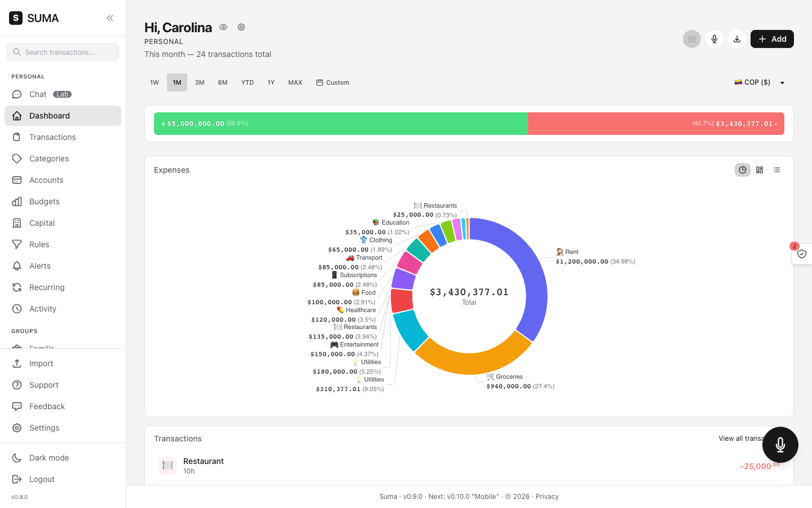The height and width of the screenshot is (508, 812).
Task: Click the Capital building icon
Action: 17,223
